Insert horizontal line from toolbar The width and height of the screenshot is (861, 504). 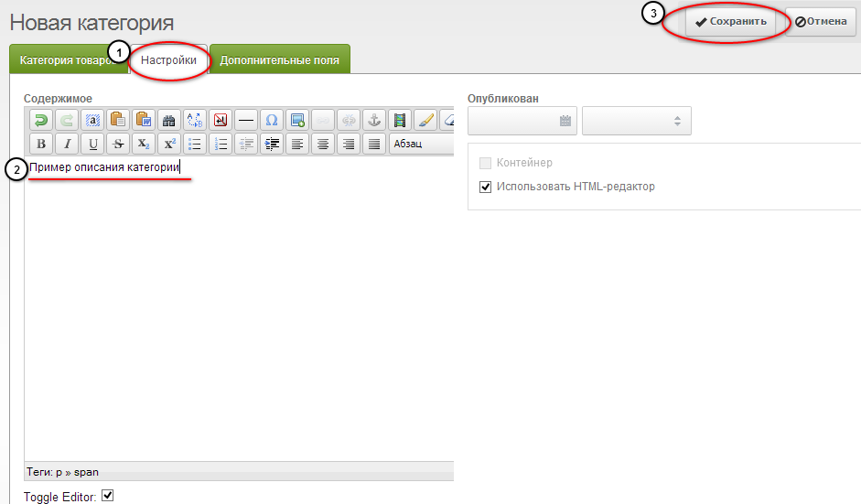point(245,120)
